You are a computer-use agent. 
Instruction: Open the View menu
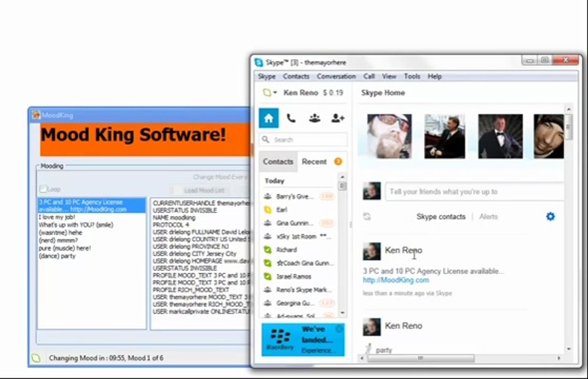coord(389,76)
